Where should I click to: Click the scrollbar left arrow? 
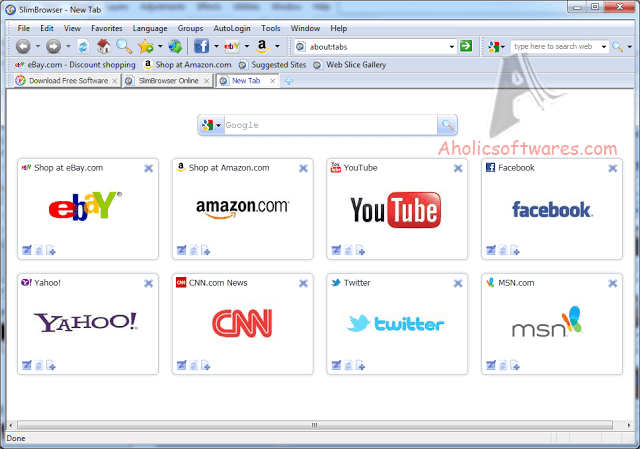pyautogui.click(x=10, y=425)
